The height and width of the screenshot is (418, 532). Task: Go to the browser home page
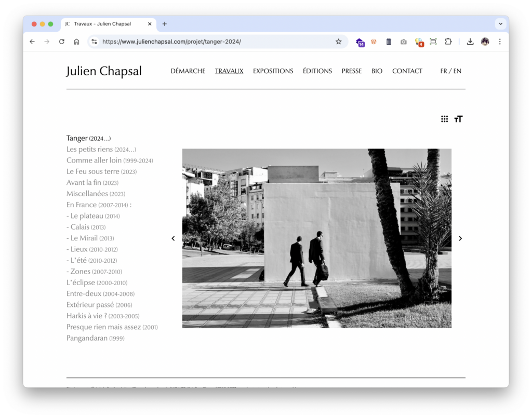coord(76,42)
